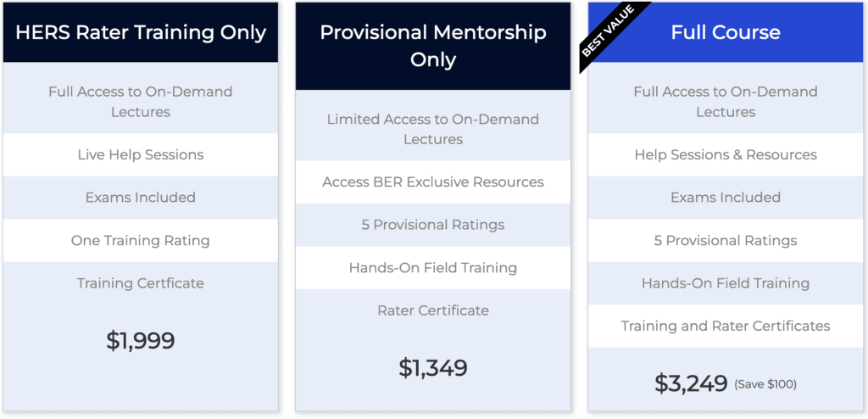
Task: Click Rater Certificate in mentorship plan
Action: click(x=433, y=310)
